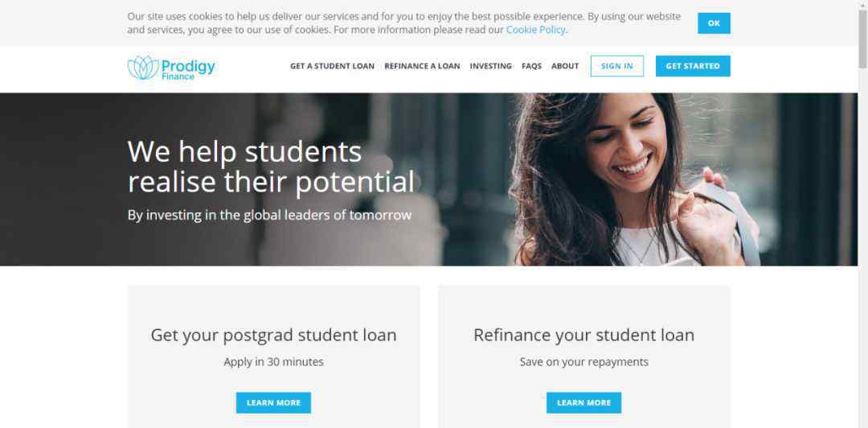Select Investing in the navigation bar
The image size is (868, 428).
coord(490,66)
